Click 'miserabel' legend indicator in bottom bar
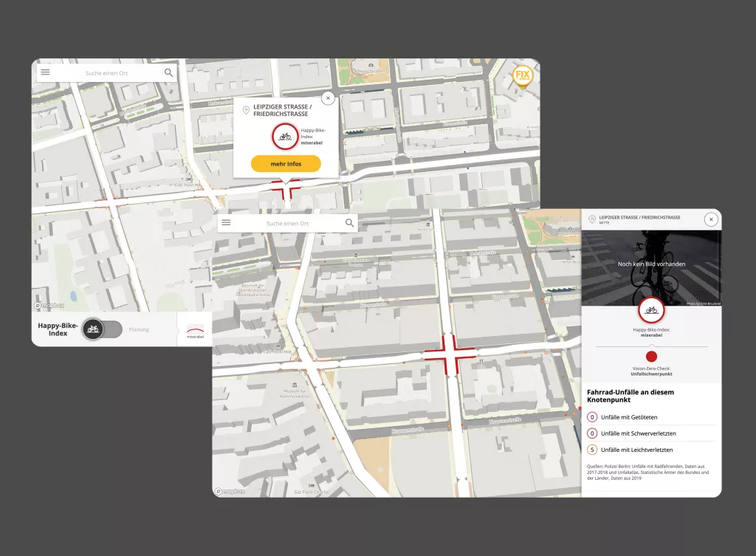756x556 pixels. pos(195,329)
